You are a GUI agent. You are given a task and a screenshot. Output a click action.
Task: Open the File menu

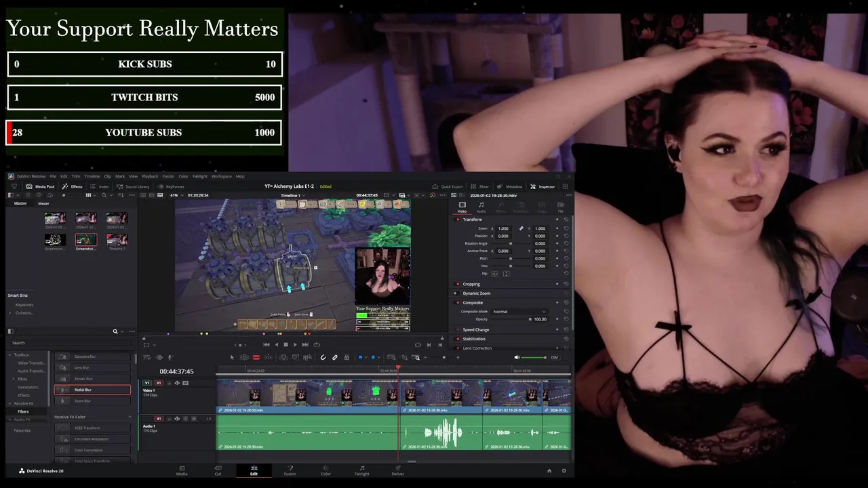53,176
